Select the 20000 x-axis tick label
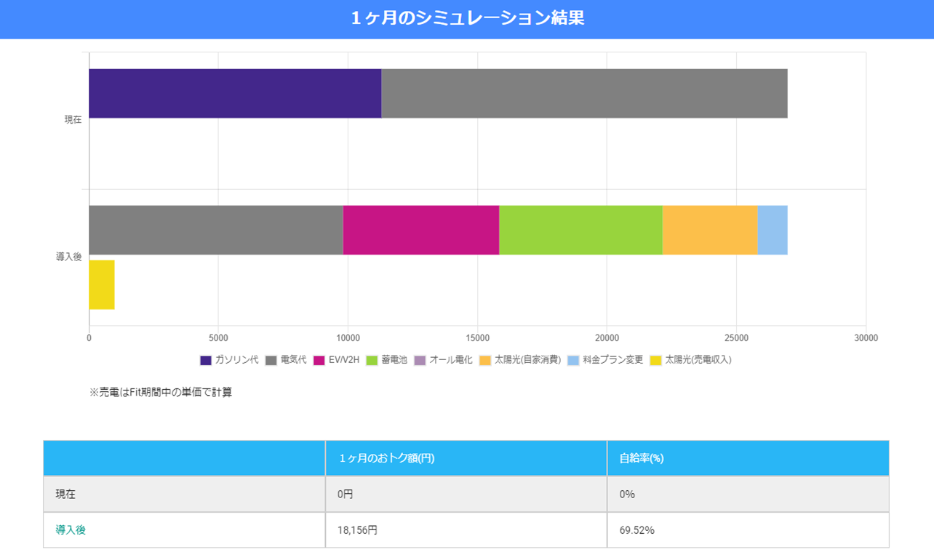 tap(607, 338)
